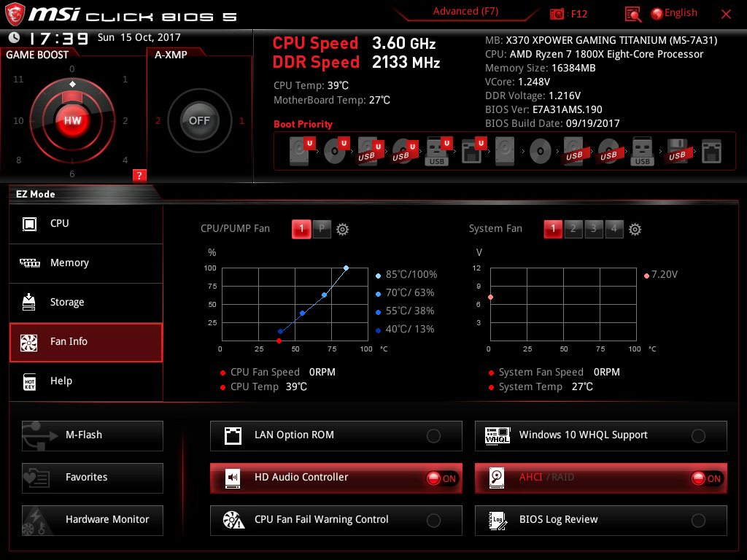Open the GAME BOOST help question mark
This screenshot has height=560, width=747.
[139, 175]
